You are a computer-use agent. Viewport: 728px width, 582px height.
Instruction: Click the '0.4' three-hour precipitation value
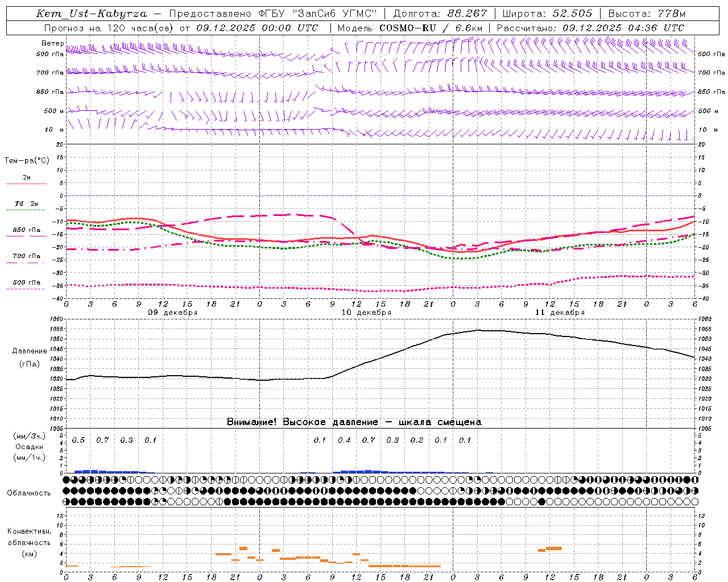pyautogui.click(x=344, y=440)
